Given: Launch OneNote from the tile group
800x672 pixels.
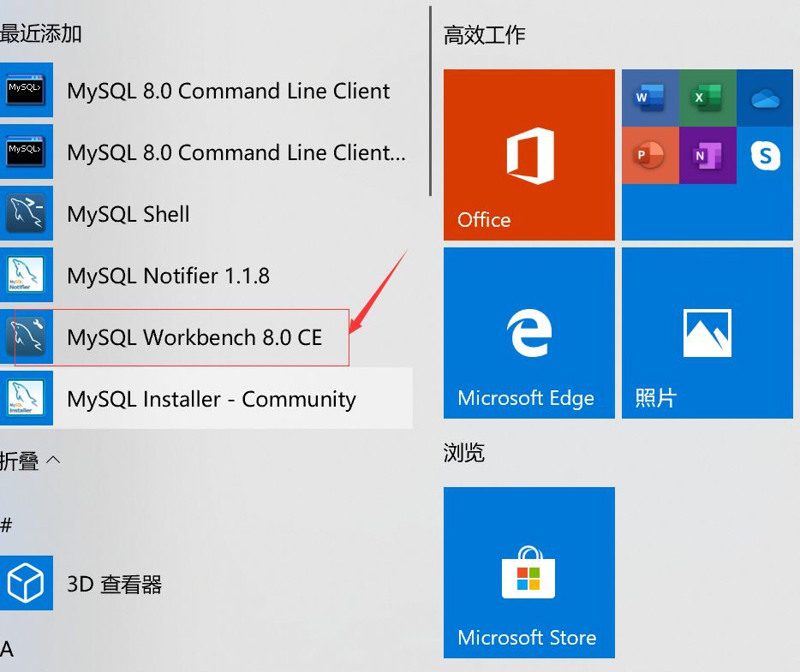Looking at the screenshot, I should (707, 155).
